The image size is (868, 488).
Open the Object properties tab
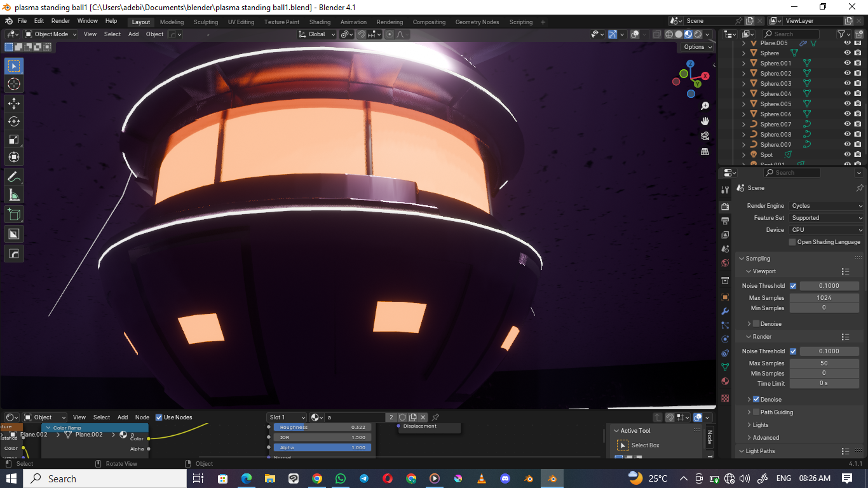pyautogui.click(x=725, y=297)
